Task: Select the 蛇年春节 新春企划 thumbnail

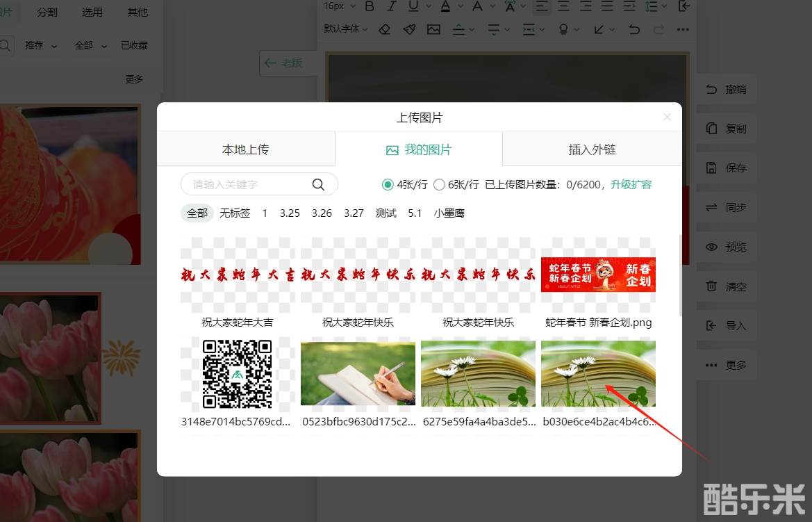Action: 598,275
